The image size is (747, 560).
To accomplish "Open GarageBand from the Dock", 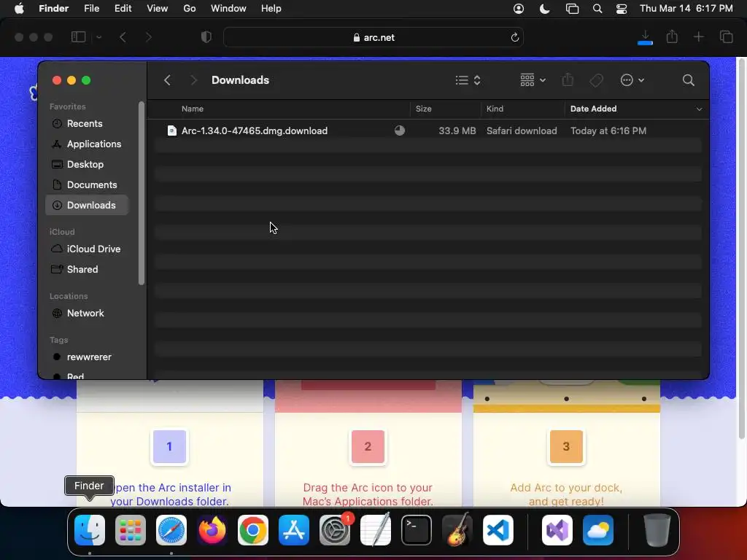I will [457, 530].
